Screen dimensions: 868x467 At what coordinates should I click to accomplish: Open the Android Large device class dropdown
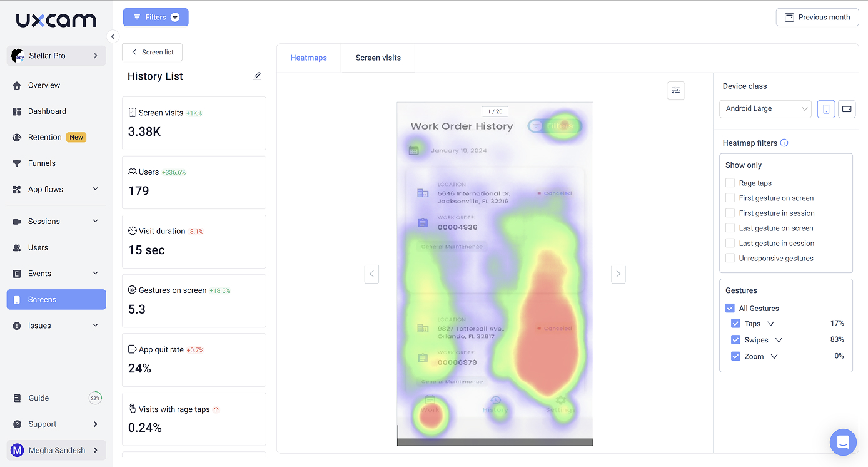[x=765, y=109]
